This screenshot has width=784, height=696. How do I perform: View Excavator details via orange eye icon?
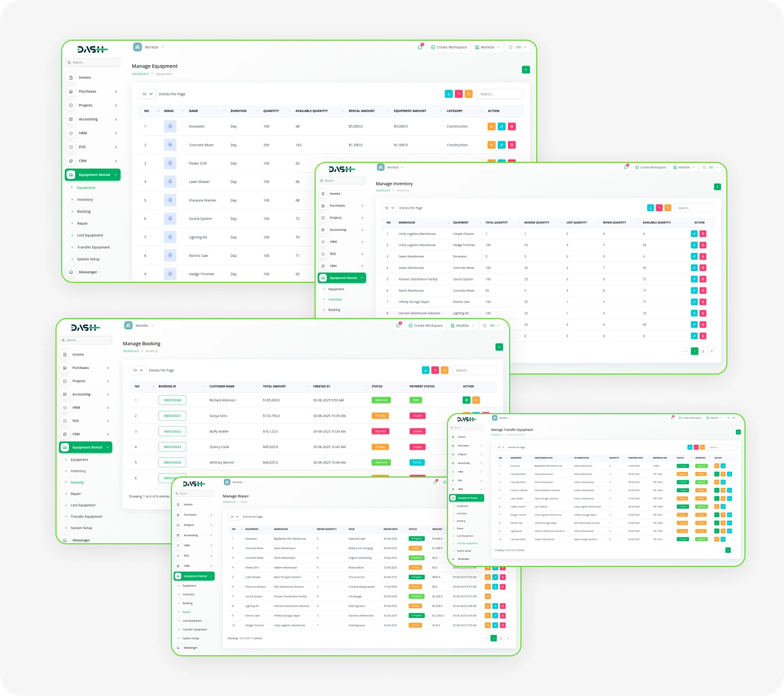pyautogui.click(x=491, y=127)
